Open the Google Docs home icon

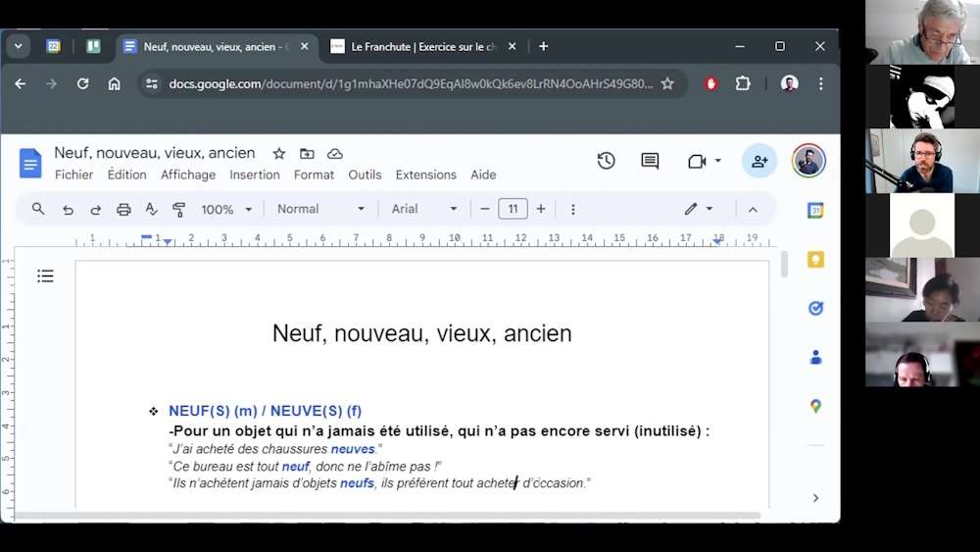click(30, 163)
